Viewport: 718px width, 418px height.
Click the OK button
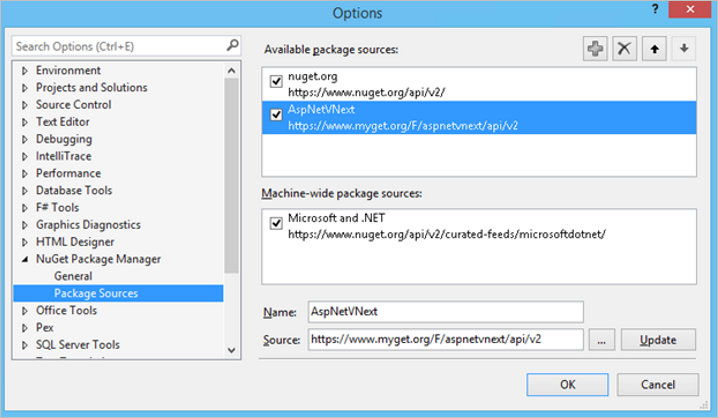tap(567, 384)
